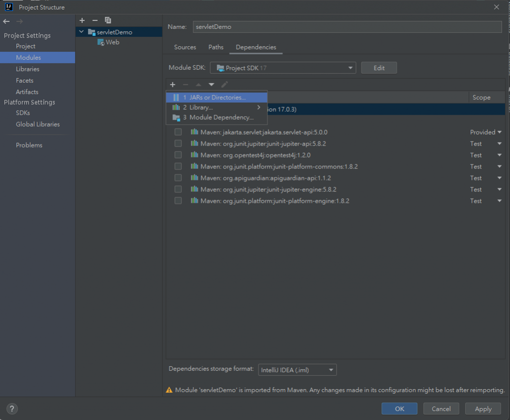Click the warning triangle icon
This screenshot has height=420, width=510.
[169, 390]
